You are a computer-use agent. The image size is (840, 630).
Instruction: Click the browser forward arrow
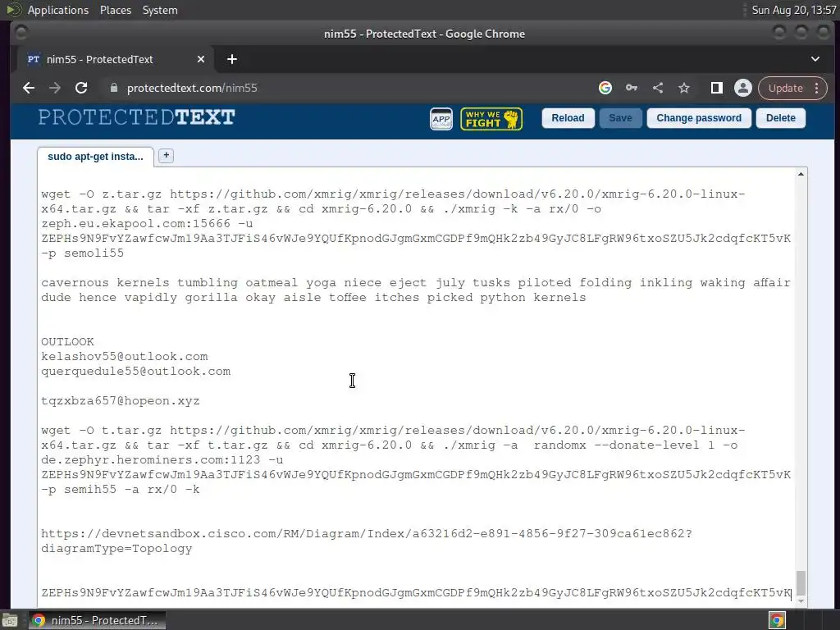[x=55, y=88]
